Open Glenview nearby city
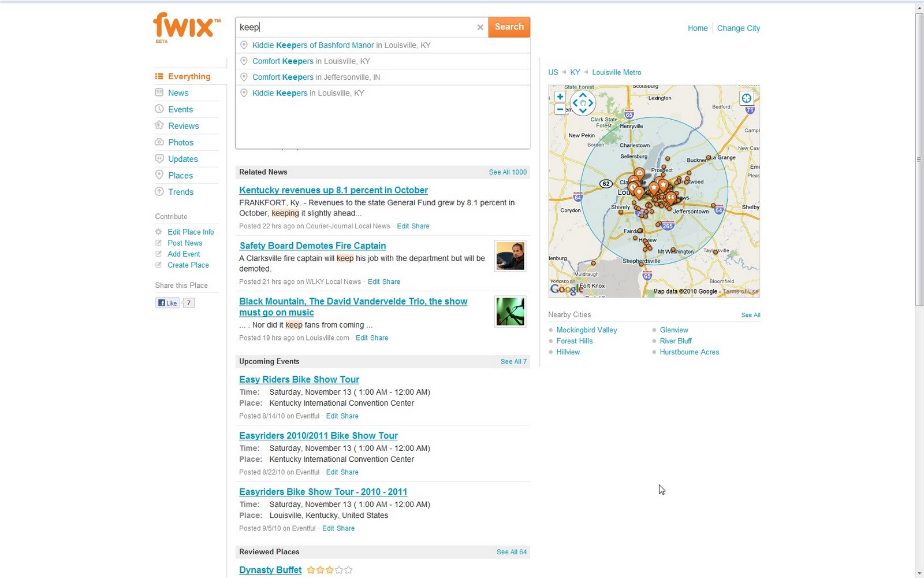 point(674,330)
